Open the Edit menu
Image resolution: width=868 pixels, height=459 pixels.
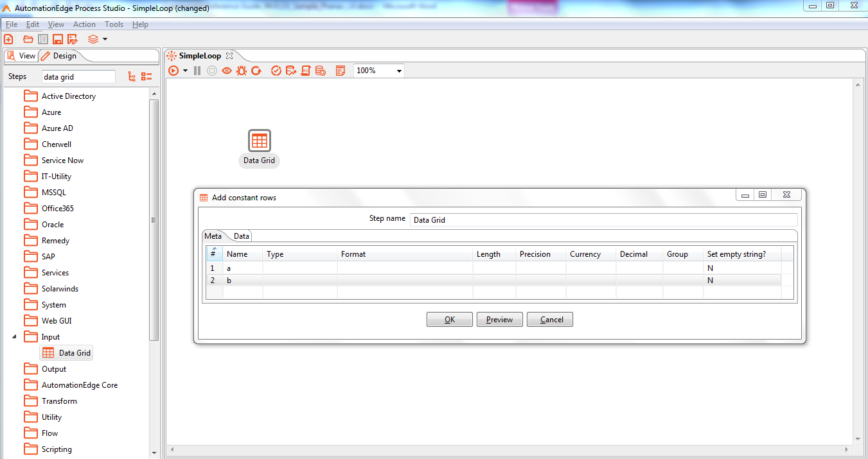pos(33,24)
